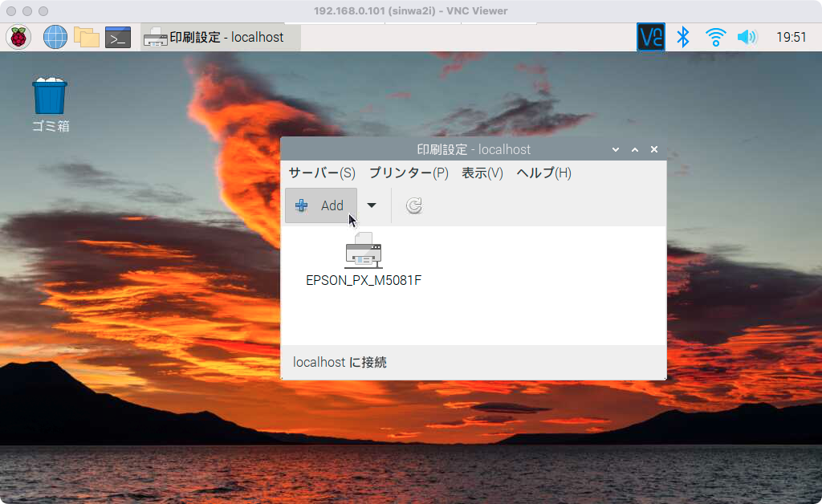This screenshot has height=504, width=822.
Task: Click the clock showing 19:51
Action: click(791, 37)
